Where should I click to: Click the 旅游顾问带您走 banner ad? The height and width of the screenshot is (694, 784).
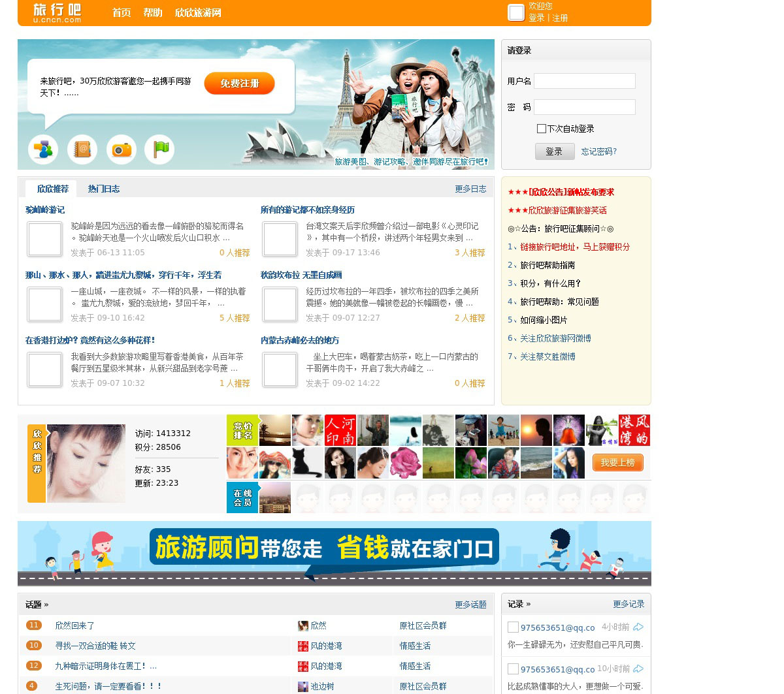(335, 553)
